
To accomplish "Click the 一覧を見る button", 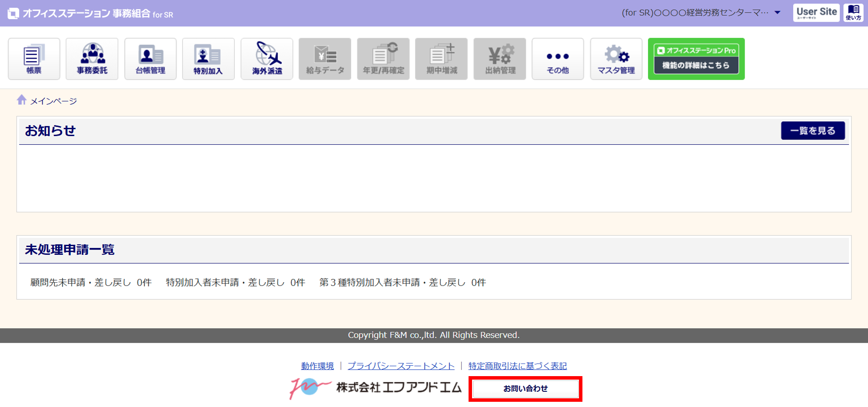I will click(x=813, y=130).
